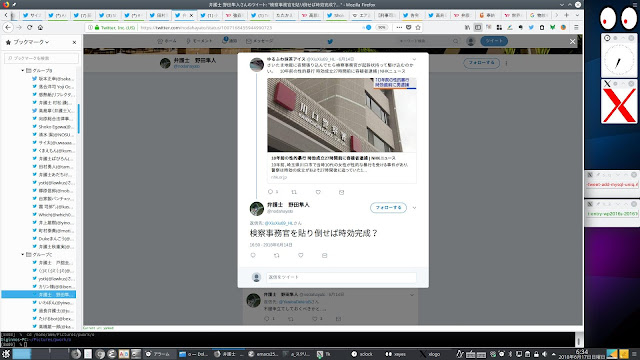The height and width of the screenshot is (360, 640).
Task: Click the site information circle icon
Action: pyautogui.click(x=90, y=27)
